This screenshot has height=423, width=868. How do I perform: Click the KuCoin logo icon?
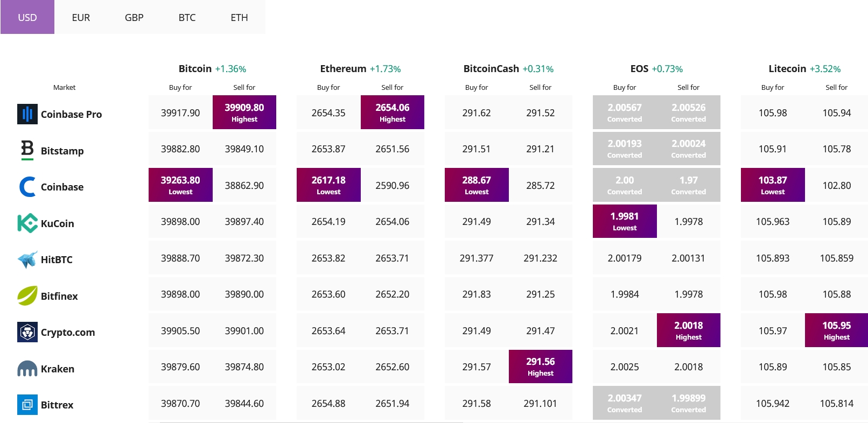(x=27, y=223)
